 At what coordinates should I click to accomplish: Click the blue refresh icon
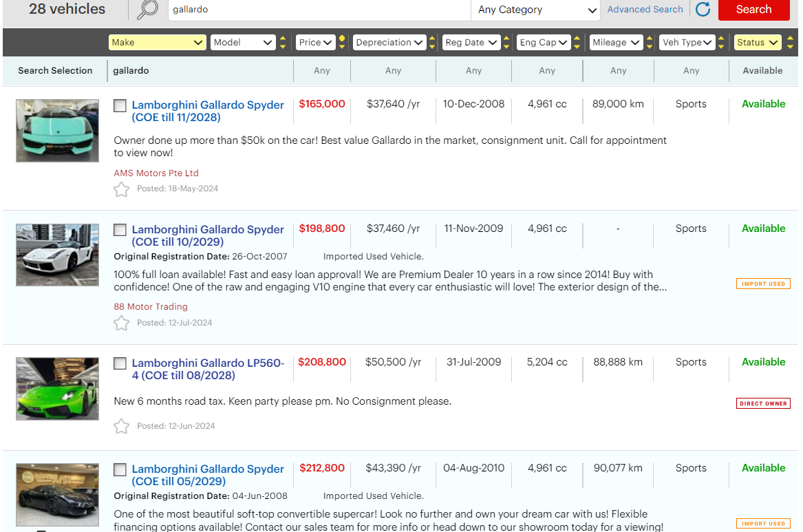pos(703,10)
